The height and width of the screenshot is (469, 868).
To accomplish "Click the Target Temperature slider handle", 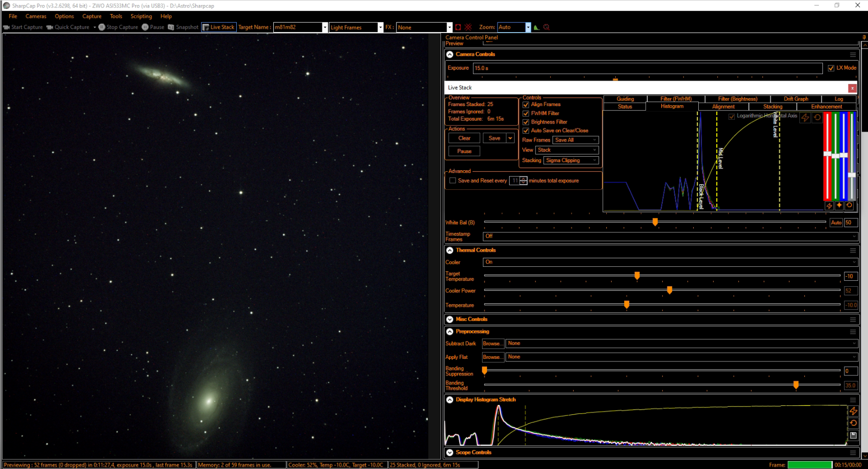I will pyautogui.click(x=637, y=276).
